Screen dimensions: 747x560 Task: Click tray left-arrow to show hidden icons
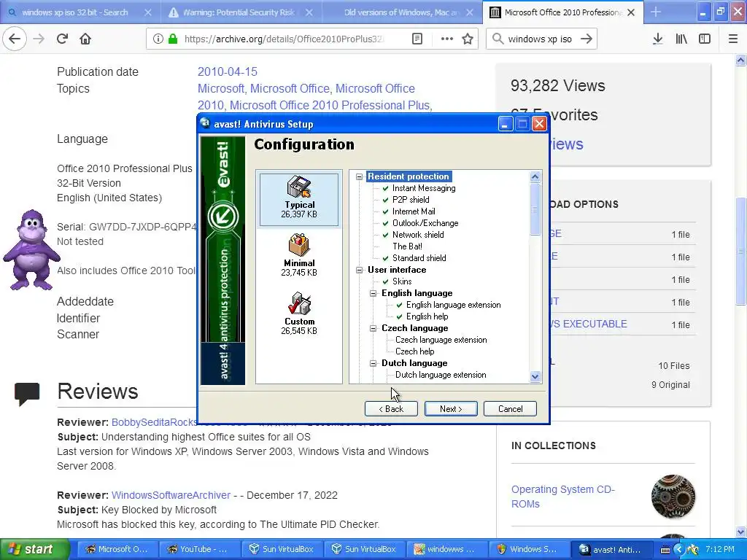pos(679,550)
